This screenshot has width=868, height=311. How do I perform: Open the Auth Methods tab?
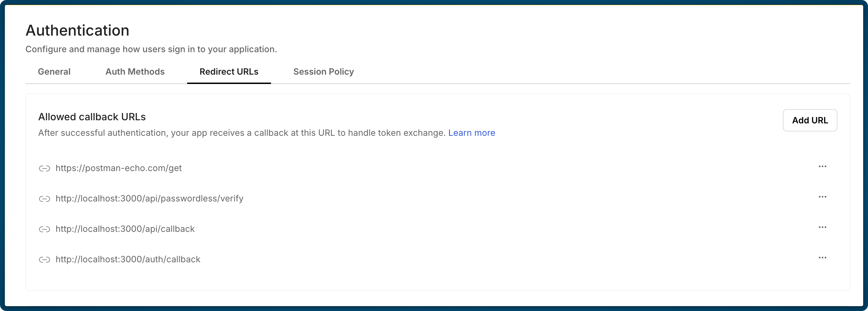[x=135, y=72]
